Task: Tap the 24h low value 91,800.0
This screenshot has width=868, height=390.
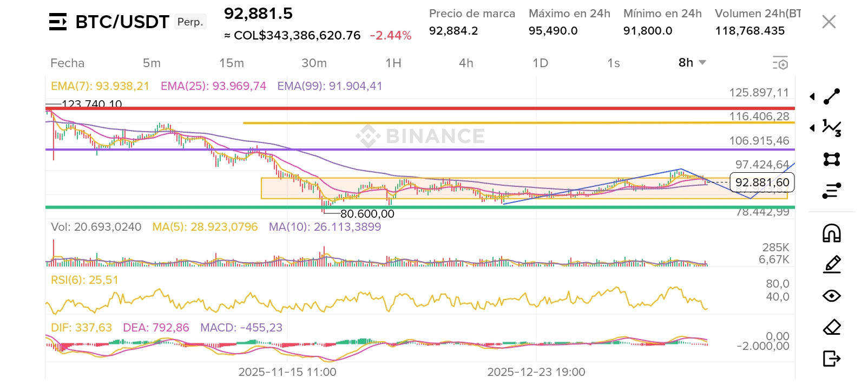Action: point(648,31)
